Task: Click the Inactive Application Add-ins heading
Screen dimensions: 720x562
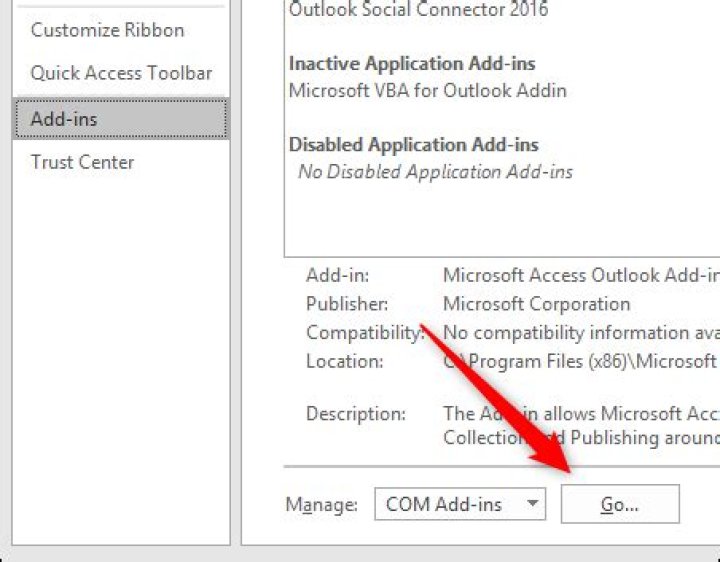Action: click(412, 63)
